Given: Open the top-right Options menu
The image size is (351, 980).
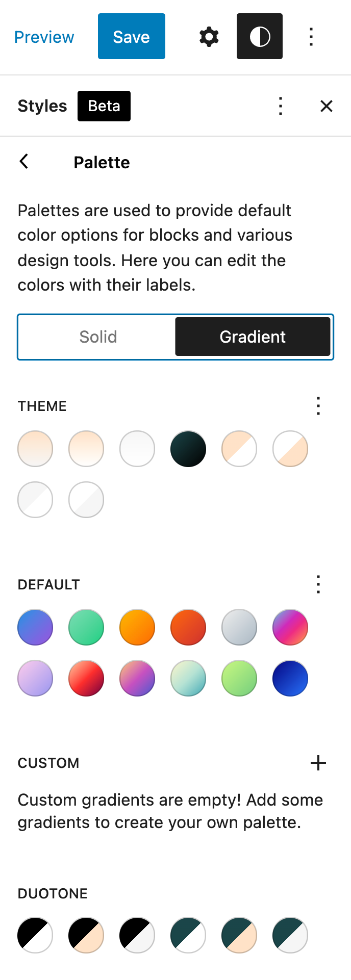Looking at the screenshot, I should 311,37.
